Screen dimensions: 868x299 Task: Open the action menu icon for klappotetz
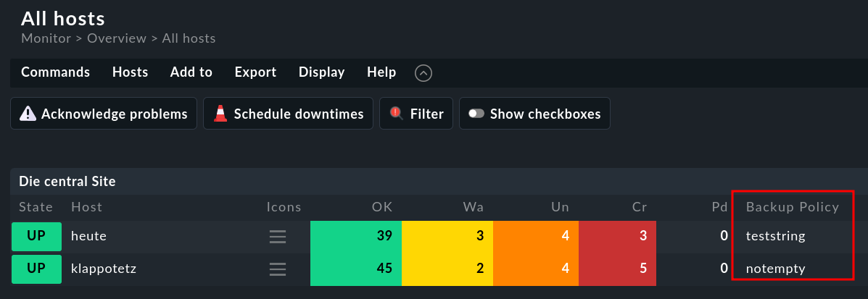pyautogui.click(x=278, y=269)
